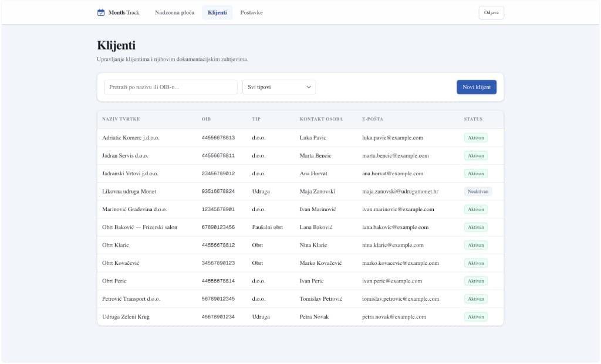The height and width of the screenshot is (364, 601).
Task: Open the Postavke settings page
Action: (251, 12)
